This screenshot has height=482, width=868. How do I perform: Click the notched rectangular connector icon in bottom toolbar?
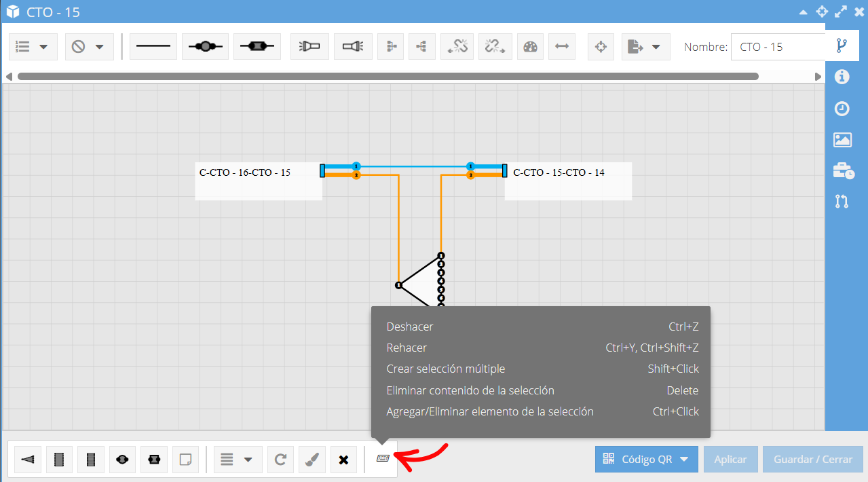click(x=154, y=460)
